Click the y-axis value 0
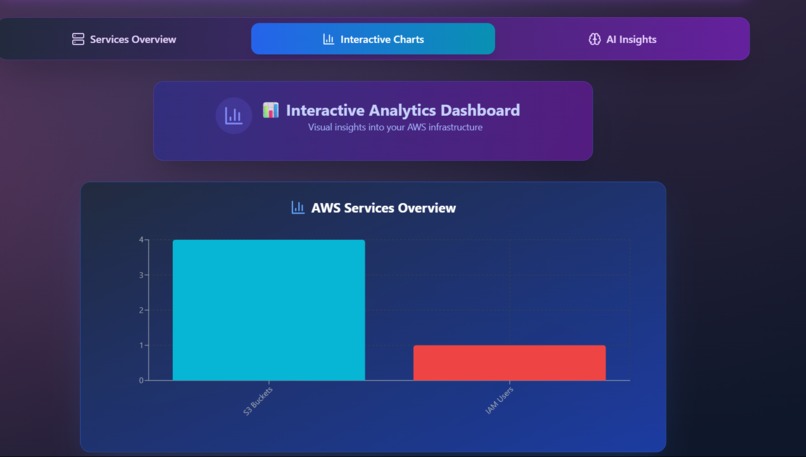The width and height of the screenshot is (806, 457). (141, 380)
